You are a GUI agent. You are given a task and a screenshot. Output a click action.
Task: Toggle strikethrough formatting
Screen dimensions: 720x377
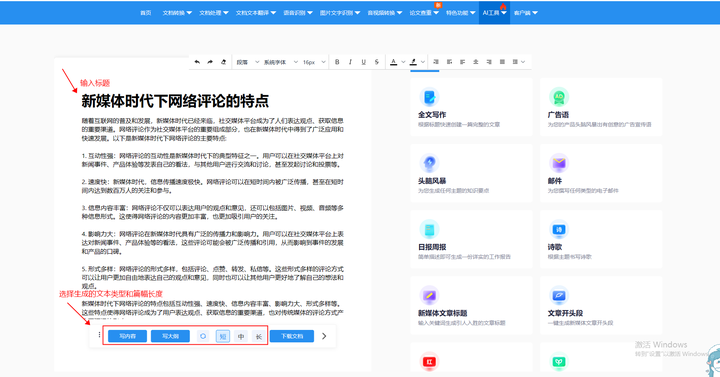pyautogui.click(x=377, y=62)
